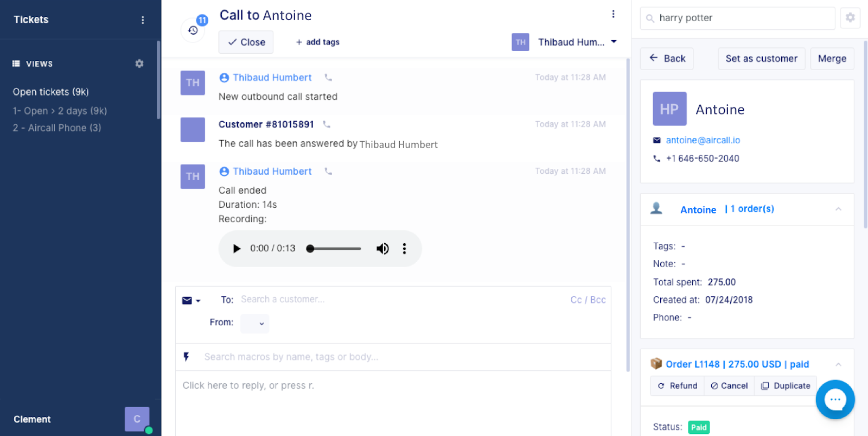Mute the recording volume

pyautogui.click(x=382, y=249)
